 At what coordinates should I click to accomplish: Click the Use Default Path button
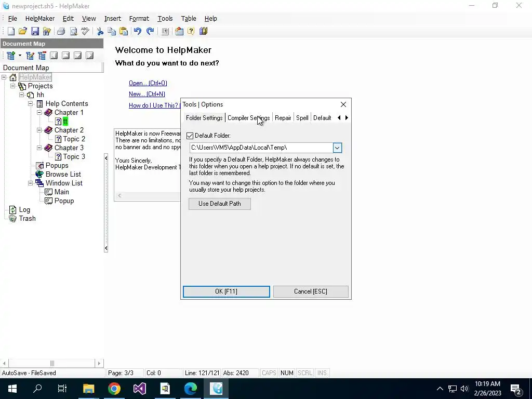(x=220, y=204)
